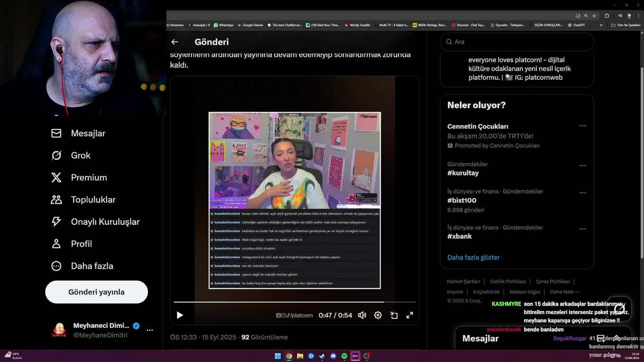Open the video settings gear
This screenshot has height=362, width=644.
point(378,315)
